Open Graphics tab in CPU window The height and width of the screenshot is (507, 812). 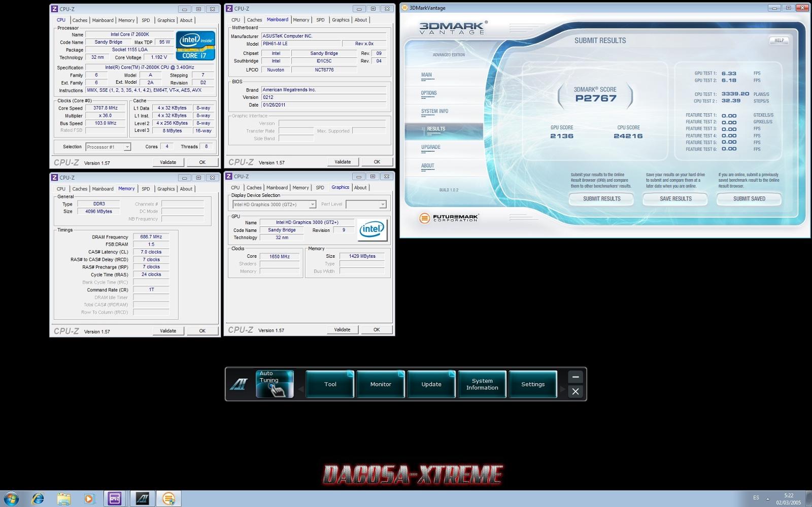pos(166,20)
